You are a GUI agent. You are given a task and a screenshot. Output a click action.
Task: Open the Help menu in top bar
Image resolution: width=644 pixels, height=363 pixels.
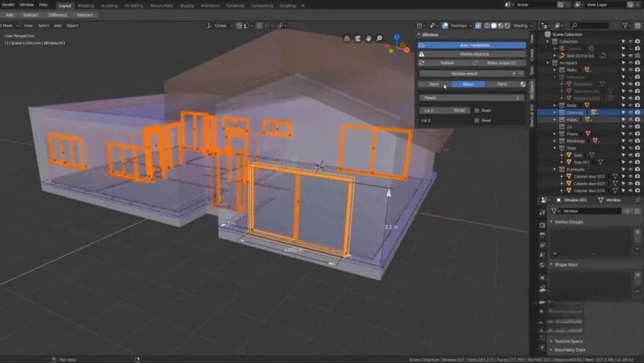click(x=43, y=5)
